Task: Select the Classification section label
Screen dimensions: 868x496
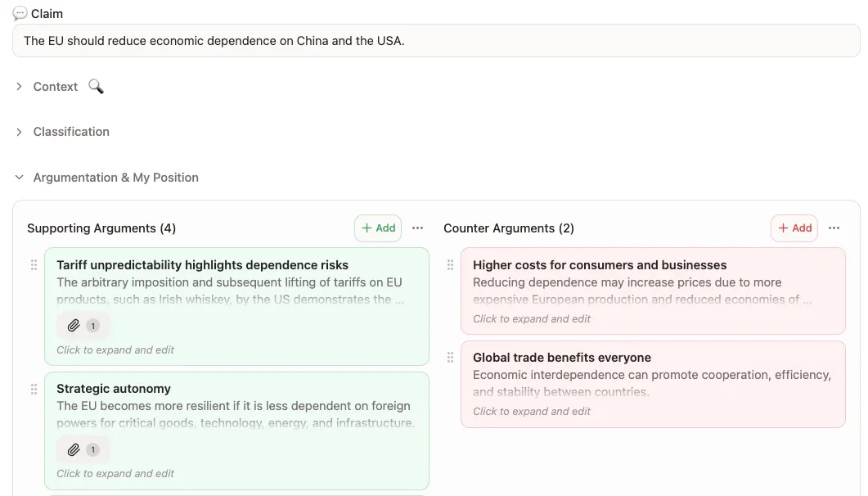Action: (x=71, y=132)
